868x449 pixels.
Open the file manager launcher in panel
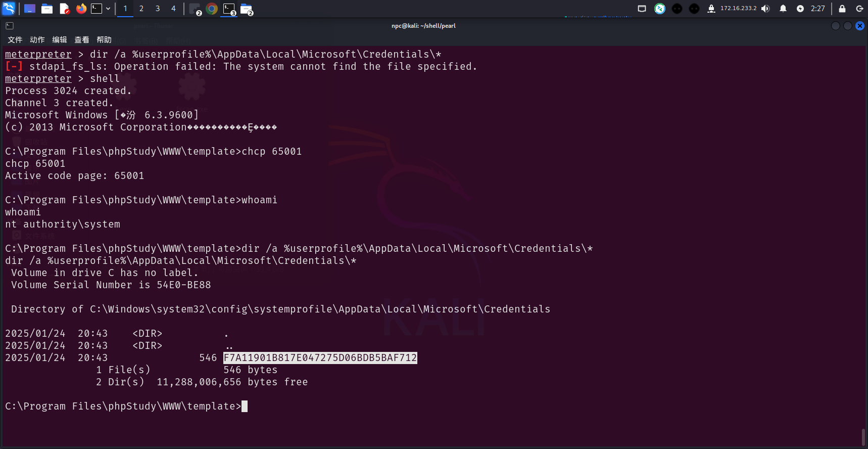click(47, 9)
